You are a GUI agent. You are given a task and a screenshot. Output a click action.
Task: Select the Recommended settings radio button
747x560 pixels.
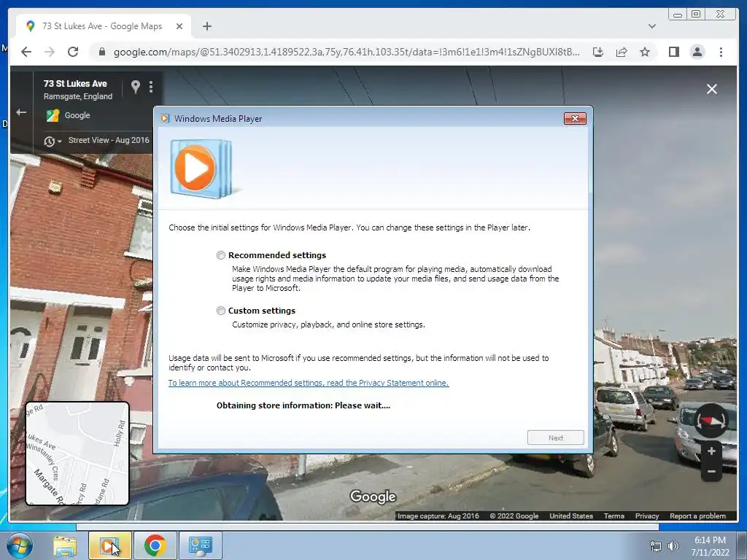click(x=220, y=255)
